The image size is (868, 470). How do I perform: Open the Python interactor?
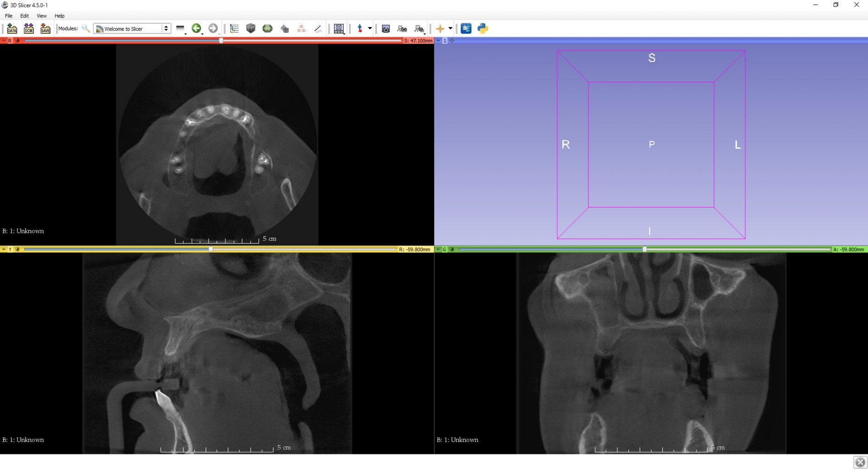click(483, 28)
